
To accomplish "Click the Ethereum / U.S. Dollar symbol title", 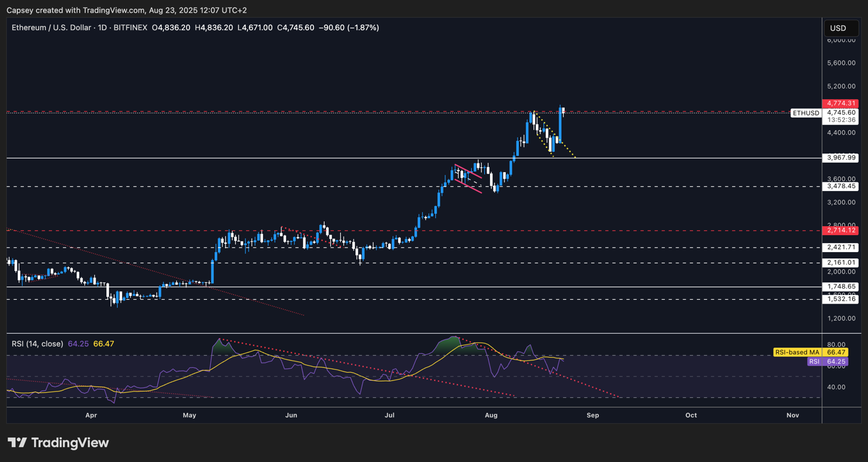I will point(80,28).
